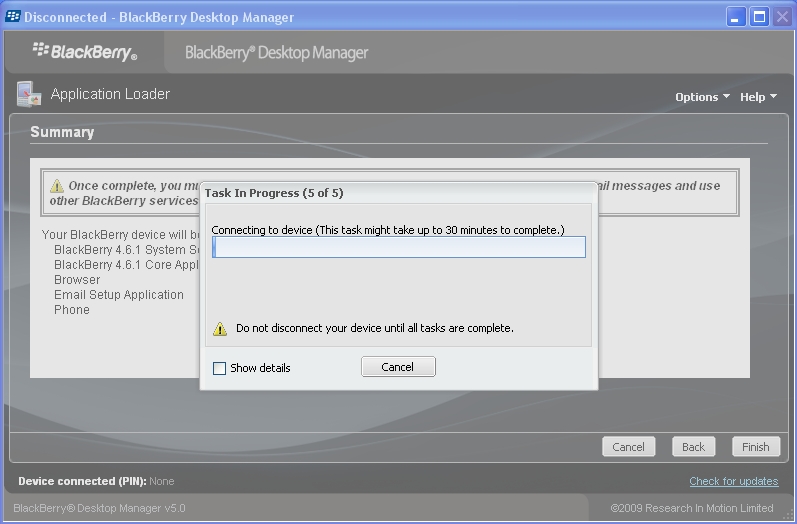This screenshot has height=524, width=797.
Task: Close the Desktop Manager window
Action: point(783,17)
